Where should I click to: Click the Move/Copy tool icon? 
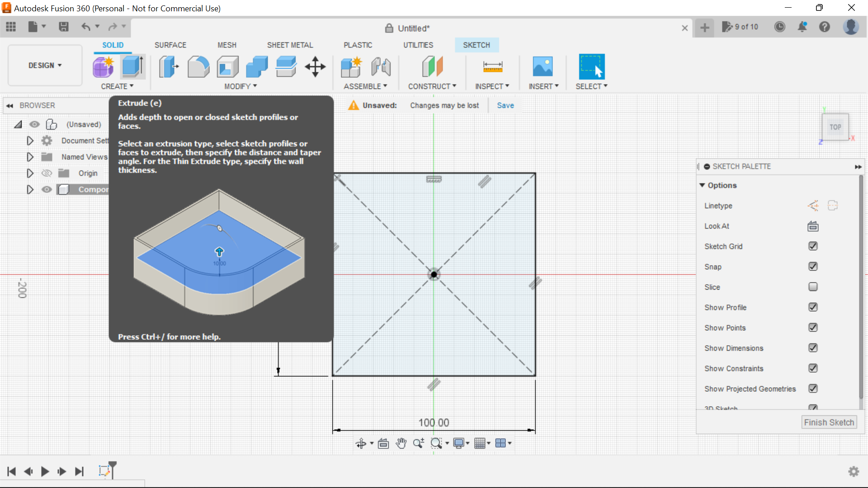click(316, 67)
